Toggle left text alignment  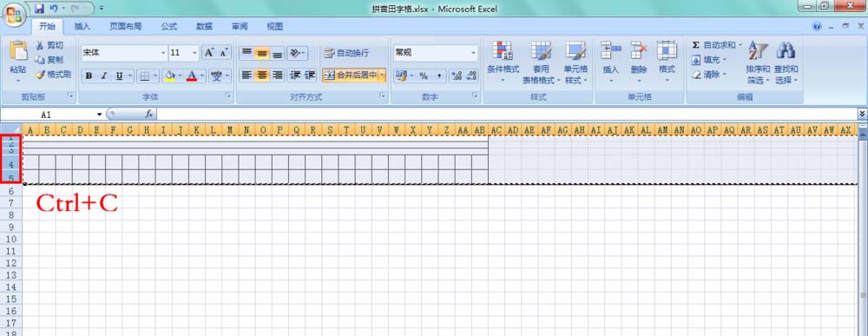tap(247, 75)
